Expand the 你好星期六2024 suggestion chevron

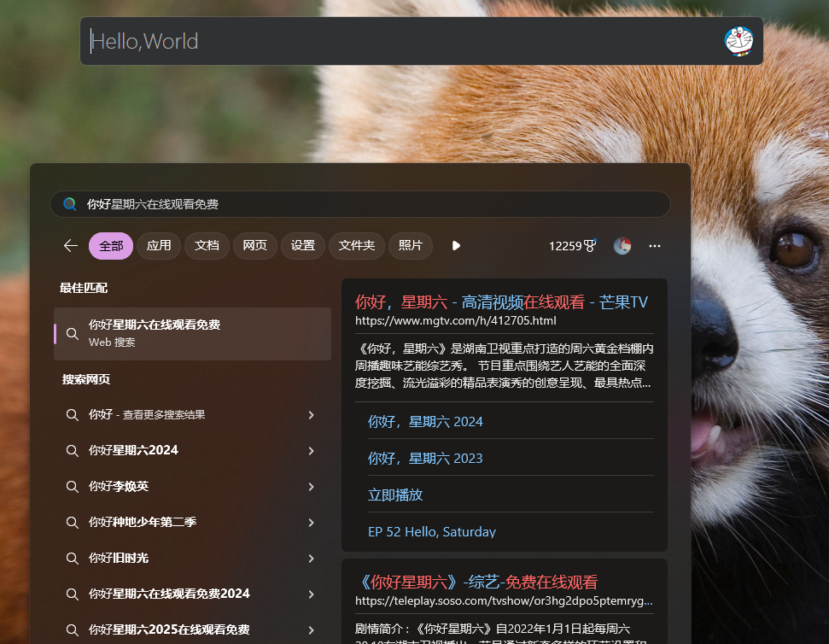click(311, 451)
